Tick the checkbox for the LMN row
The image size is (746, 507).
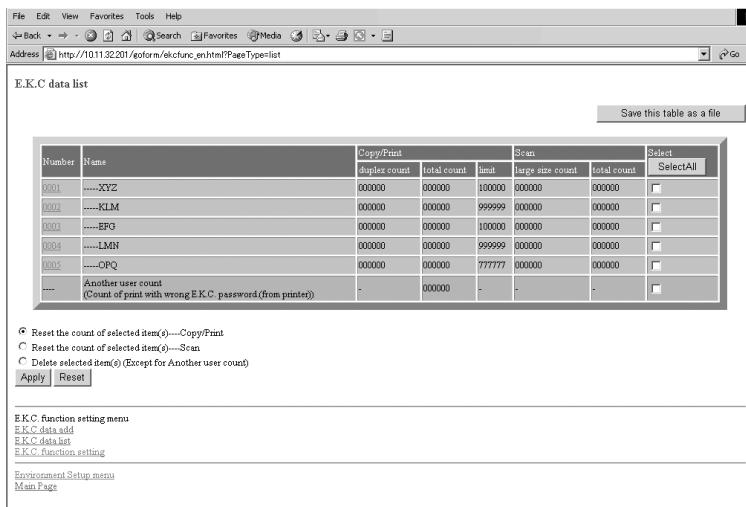point(656,246)
